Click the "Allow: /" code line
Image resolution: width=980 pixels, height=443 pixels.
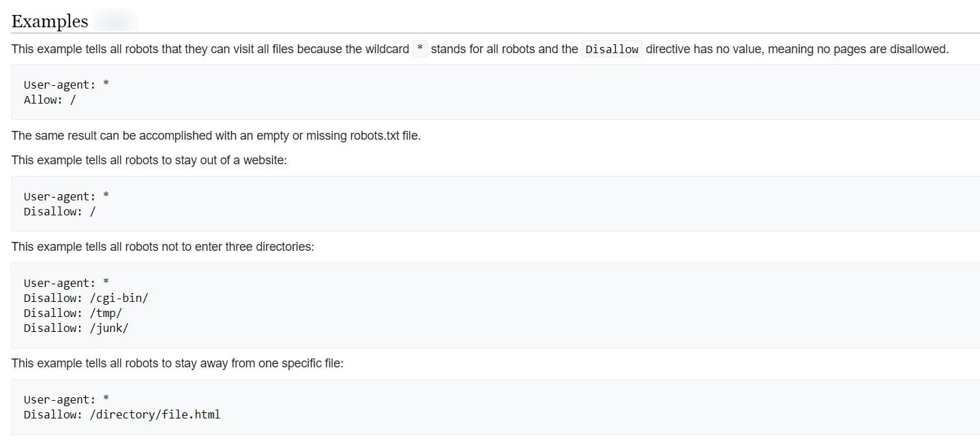coord(50,100)
